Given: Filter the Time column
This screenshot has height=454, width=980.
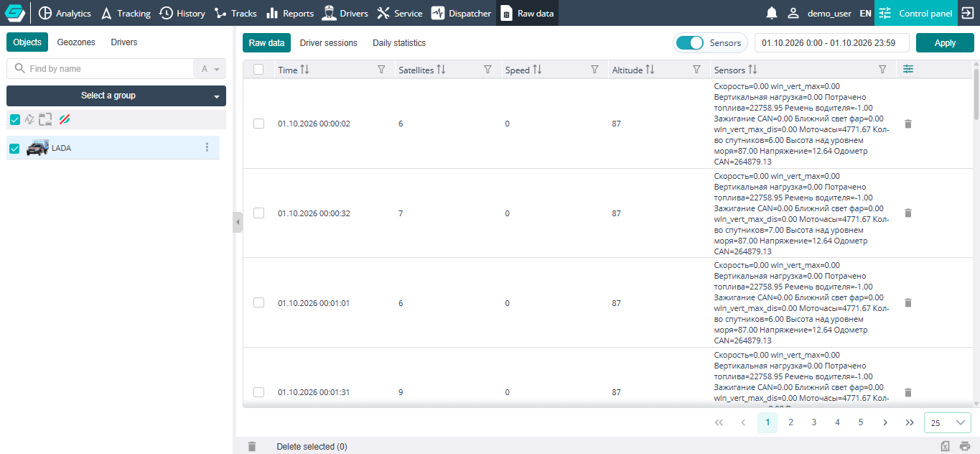Looking at the screenshot, I should point(381,70).
